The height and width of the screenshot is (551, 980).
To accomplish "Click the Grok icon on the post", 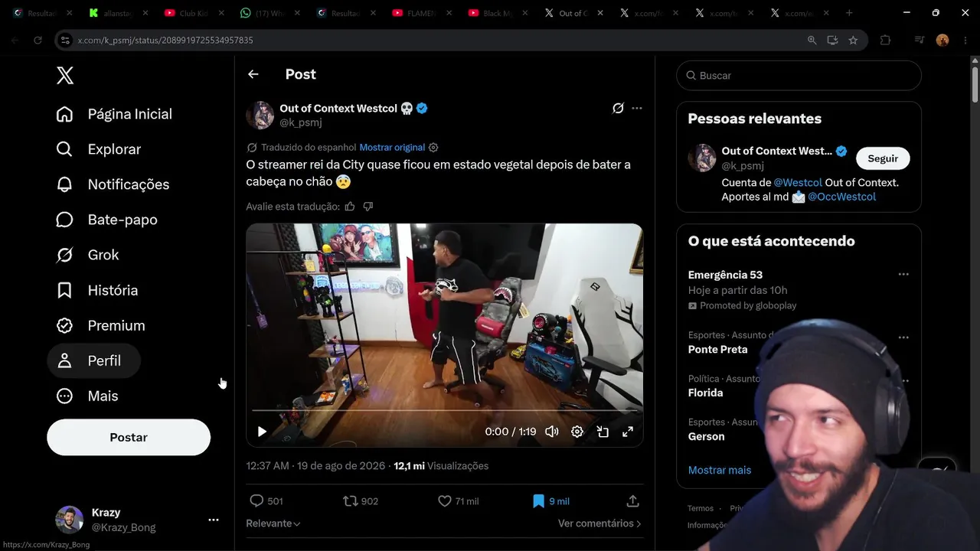I will pyautogui.click(x=618, y=108).
